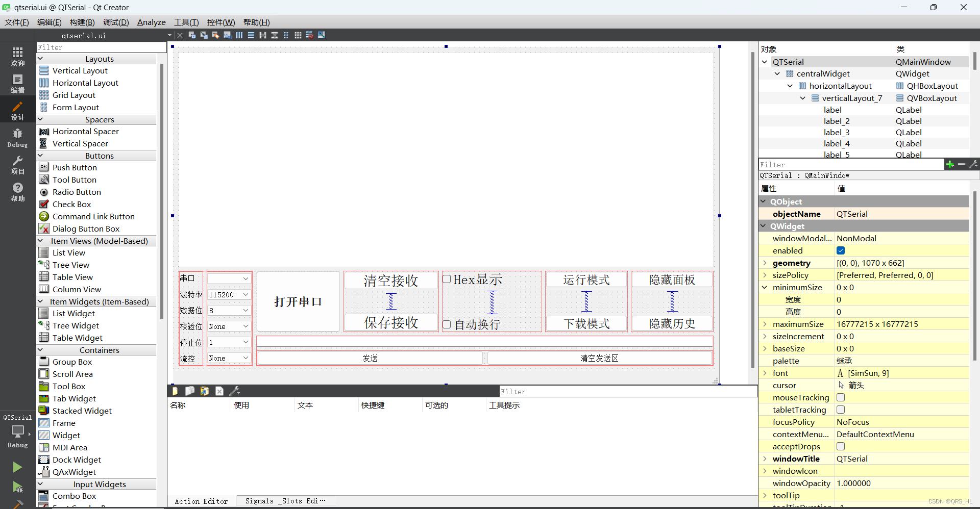Screen dimensions: 980x509
Task: Toggle the enabled property checkbox
Action: pos(841,250)
